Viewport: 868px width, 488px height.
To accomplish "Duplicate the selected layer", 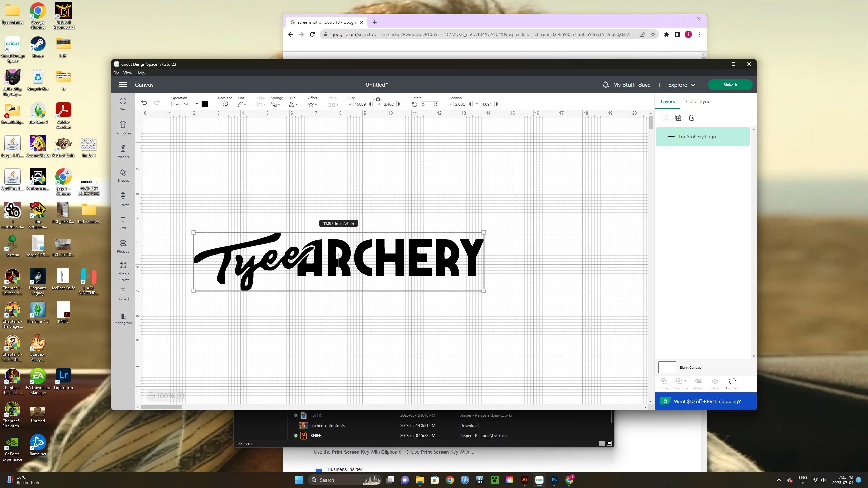I will [x=678, y=118].
